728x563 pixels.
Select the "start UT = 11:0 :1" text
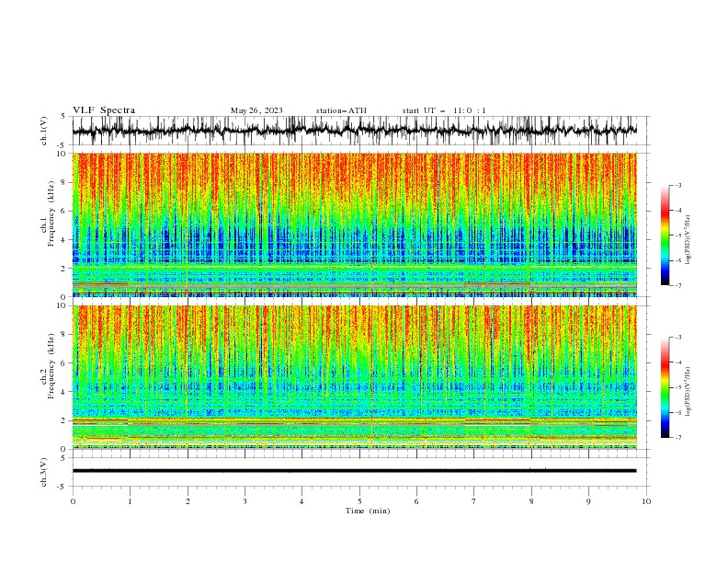(x=444, y=110)
